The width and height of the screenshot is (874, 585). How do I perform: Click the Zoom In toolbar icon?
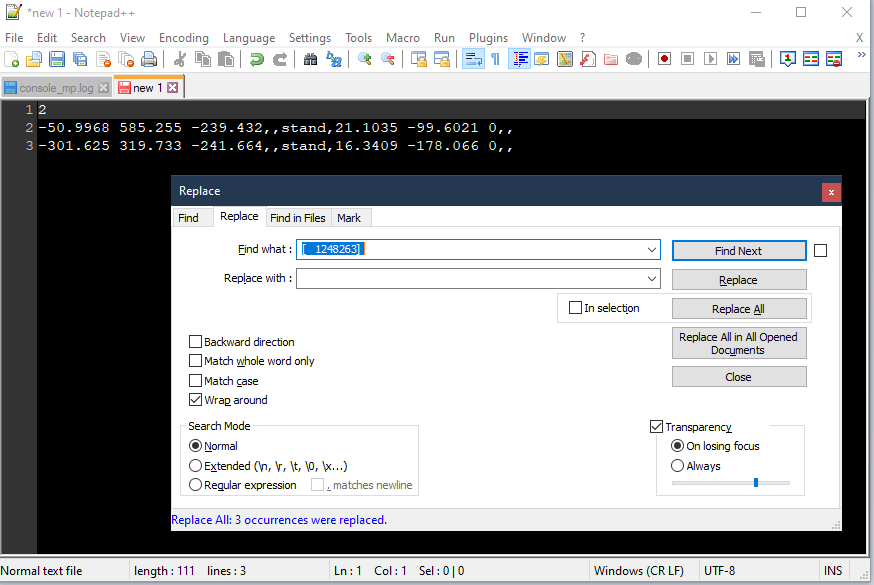[x=365, y=59]
